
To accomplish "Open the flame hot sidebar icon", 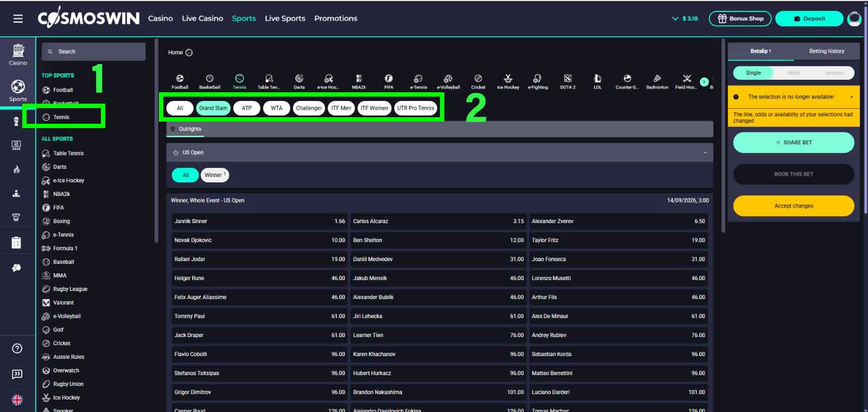I will click(16, 169).
